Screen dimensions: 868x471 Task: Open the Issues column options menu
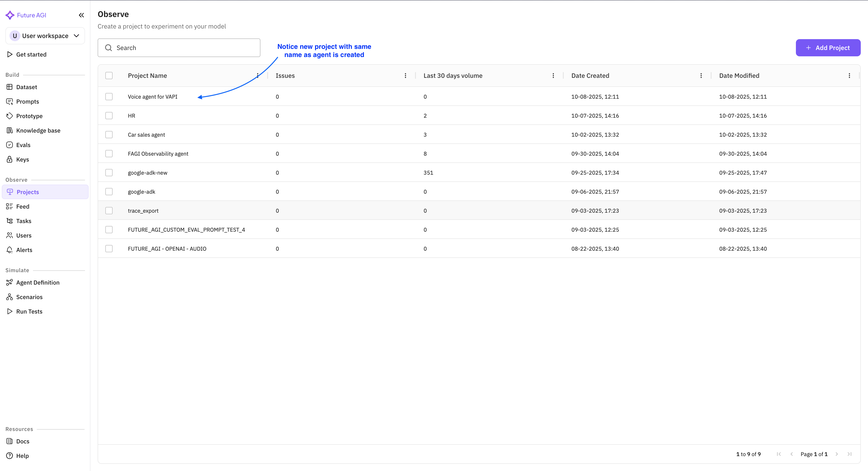click(x=406, y=76)
